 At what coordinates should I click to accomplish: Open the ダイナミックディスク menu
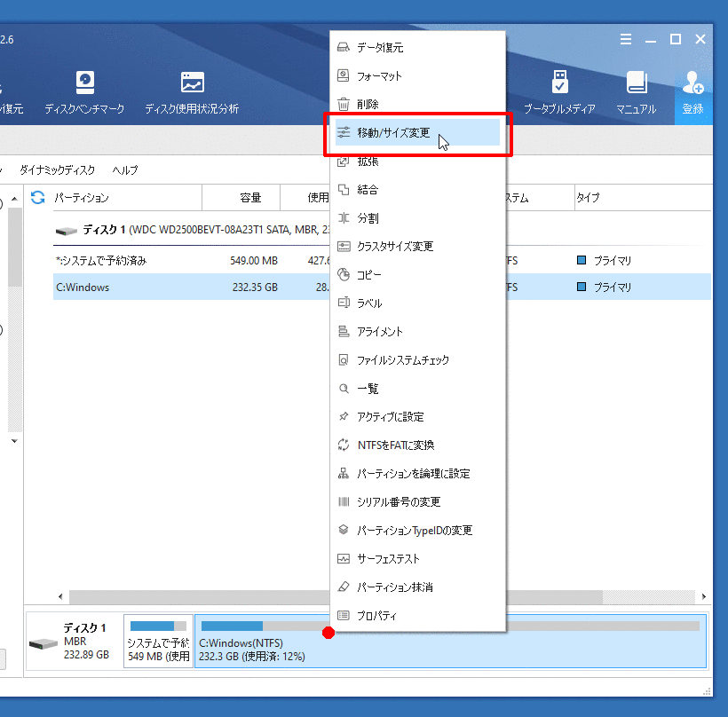(x=58, y=169)
